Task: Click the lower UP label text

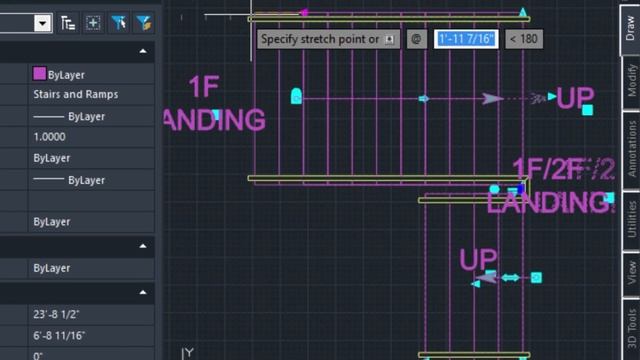Action: click(478, 259)
